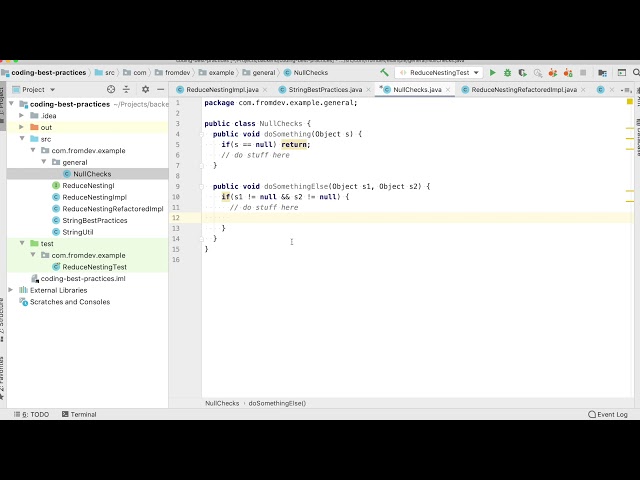Image resolution: width=640 pixels, height=480 pixels.
Task: Close the ReduceNestingImpl.java tab
Action: (265, 90)
